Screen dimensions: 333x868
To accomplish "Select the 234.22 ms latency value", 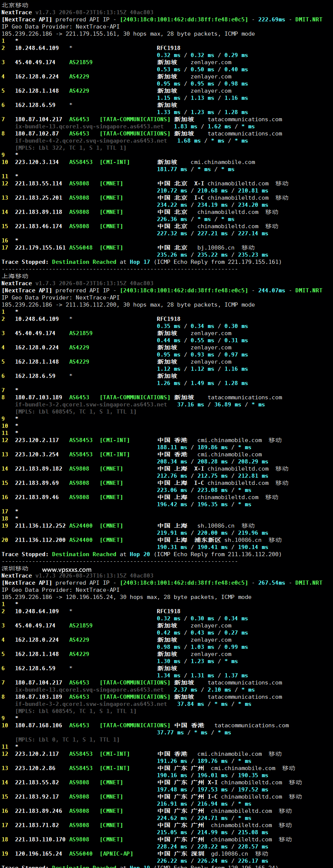I will [x=172, y=205].
